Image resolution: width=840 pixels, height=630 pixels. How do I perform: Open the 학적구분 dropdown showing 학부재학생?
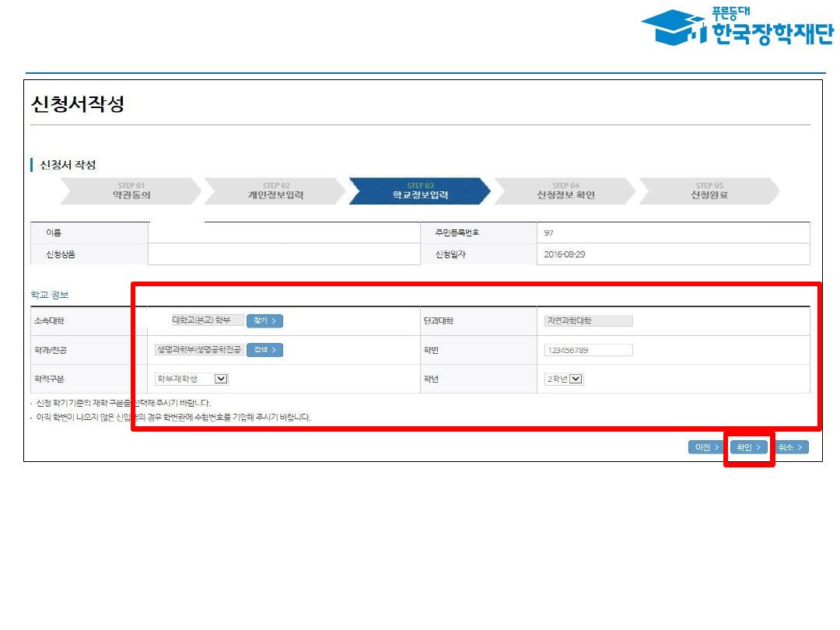[191, 379]
